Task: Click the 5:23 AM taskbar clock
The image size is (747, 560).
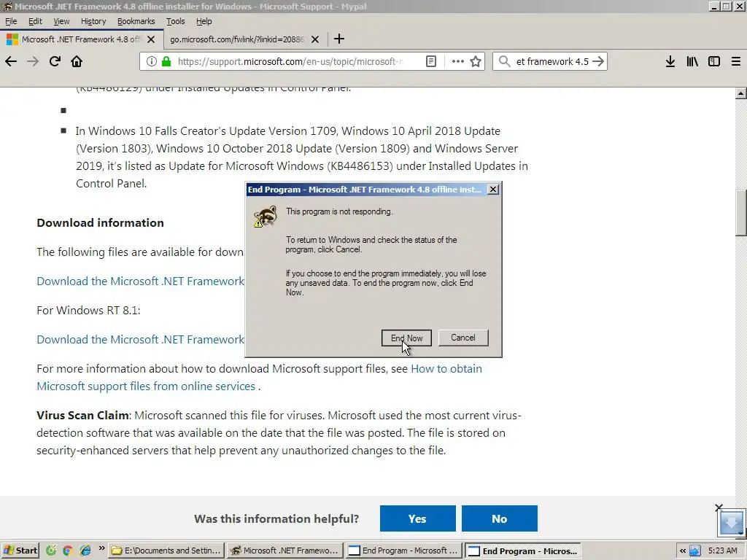Action: [x=722, y=551]
